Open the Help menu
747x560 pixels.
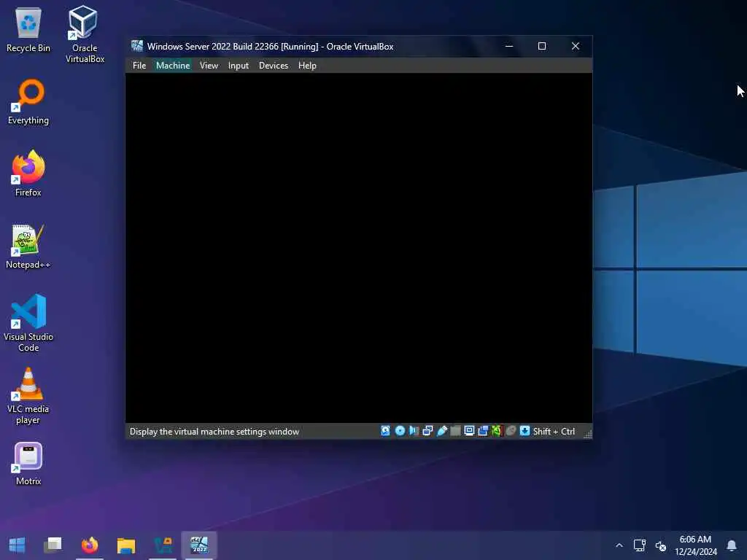coord(307,65)
